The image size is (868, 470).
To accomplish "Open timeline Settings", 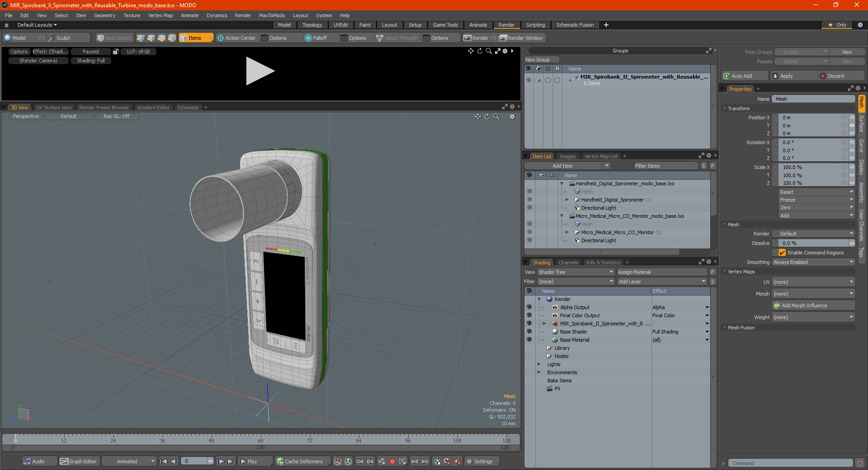I will pos(482,461).
